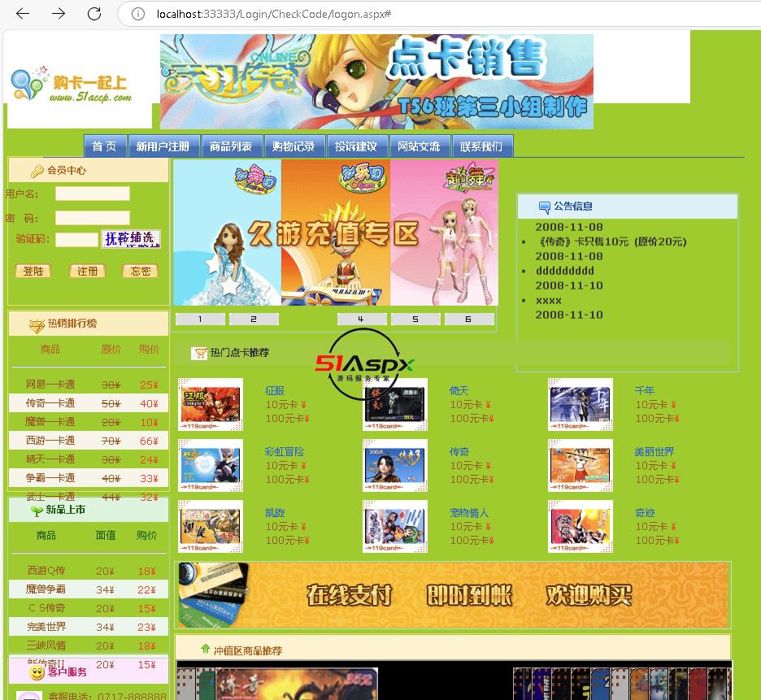Focus the 用户名 input field
The image size is (761, 700).
point(92,193)
